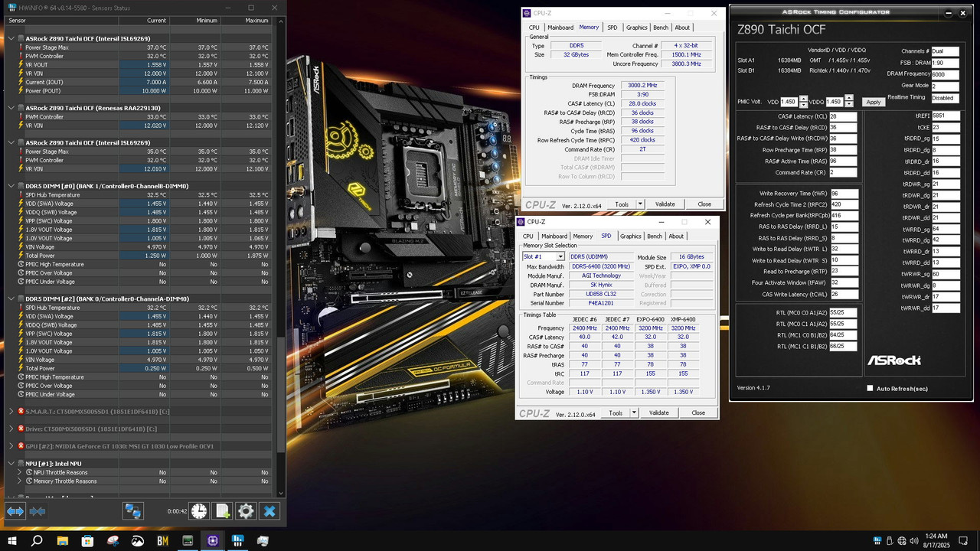Click Validate in CPU-Z SPD window
The width and height of the screenshot is (980, 551).
[659, 412]
